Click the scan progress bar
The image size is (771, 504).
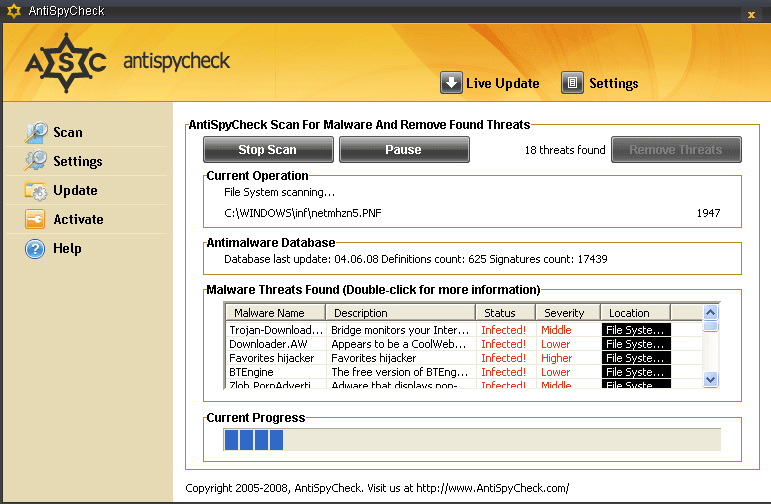coord(471,440)
